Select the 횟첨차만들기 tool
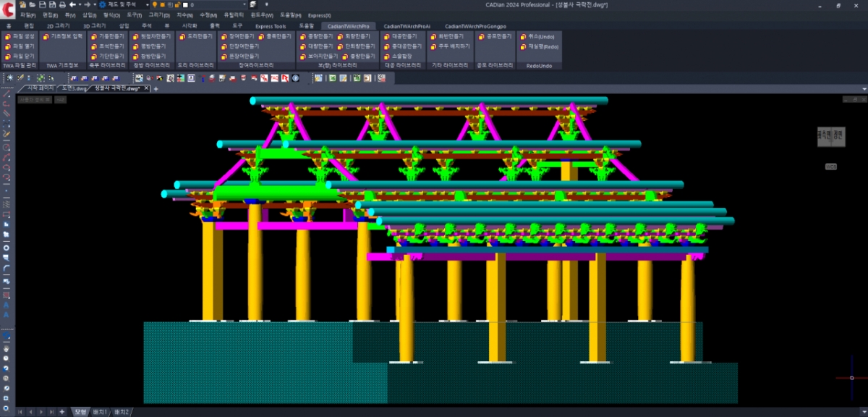 click(151, 35)
